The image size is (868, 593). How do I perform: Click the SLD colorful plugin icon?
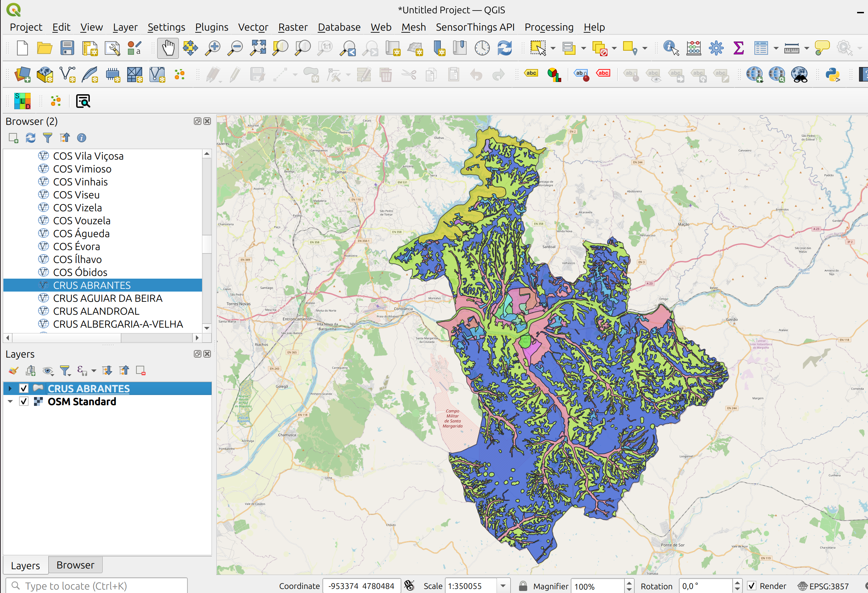pyautogui.click(x=22, y=101)
